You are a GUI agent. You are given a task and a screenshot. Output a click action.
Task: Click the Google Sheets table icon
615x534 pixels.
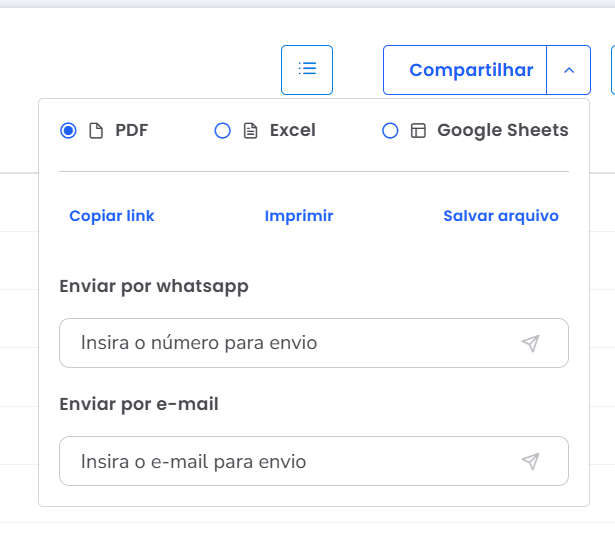(x=418, y=131)
